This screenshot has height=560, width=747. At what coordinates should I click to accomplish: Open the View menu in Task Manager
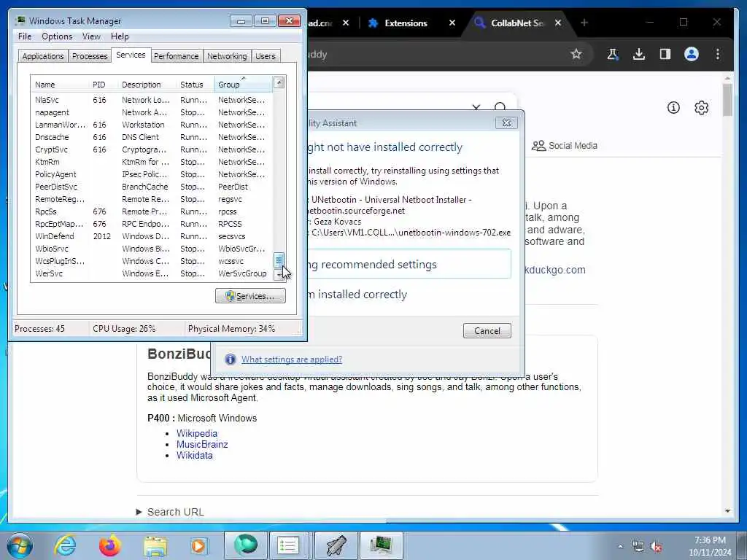tap(91, 36)
